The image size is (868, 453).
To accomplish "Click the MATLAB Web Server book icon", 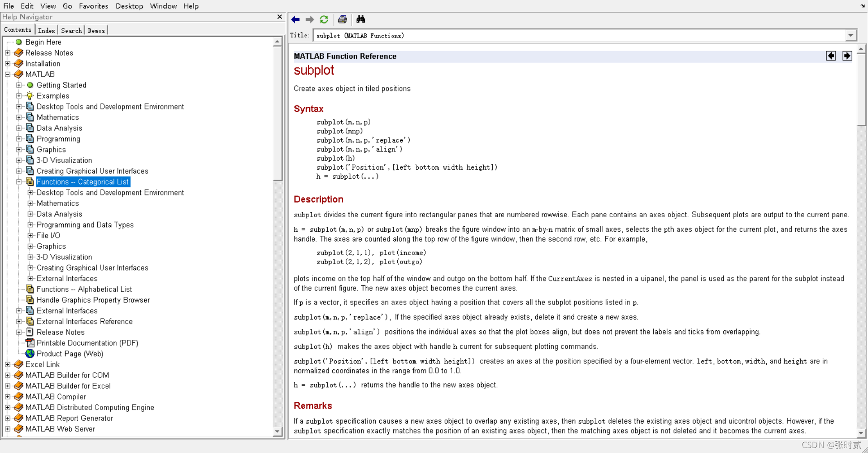I will click(x=19, y=429).
